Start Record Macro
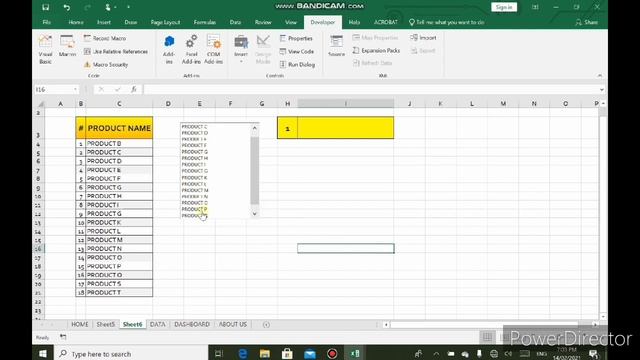Screen dimensions: 640x360 (x=105, y=38)
